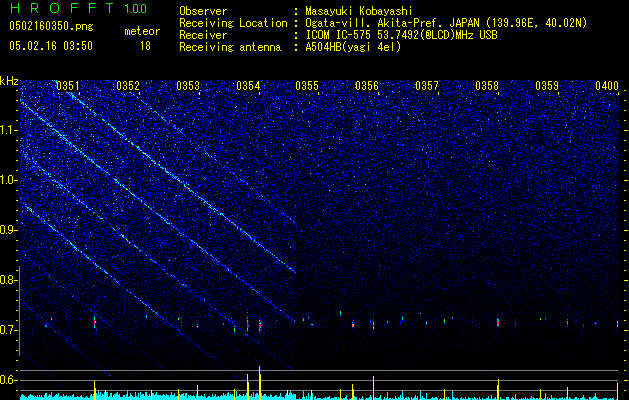The width and height of the screenshot is (629, 400).
Task: Click the 0353 time marker
Action: click(188, 86)
